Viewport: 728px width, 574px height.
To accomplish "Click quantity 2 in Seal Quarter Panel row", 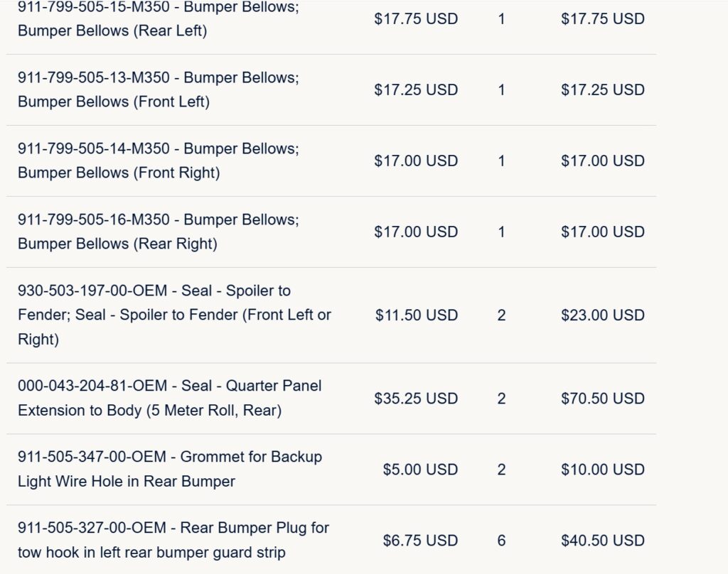I will point(501,399).
